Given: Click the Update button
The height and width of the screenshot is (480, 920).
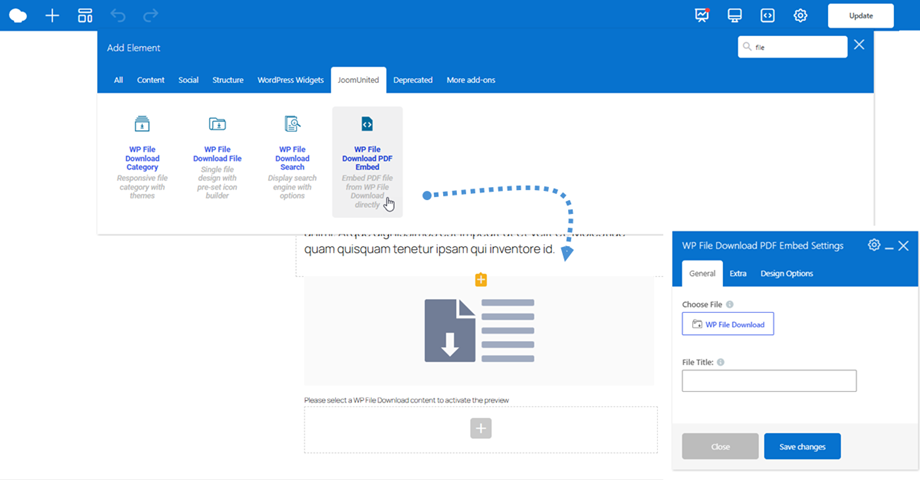Looking at the screenshot, I should [x=861, y=16].
